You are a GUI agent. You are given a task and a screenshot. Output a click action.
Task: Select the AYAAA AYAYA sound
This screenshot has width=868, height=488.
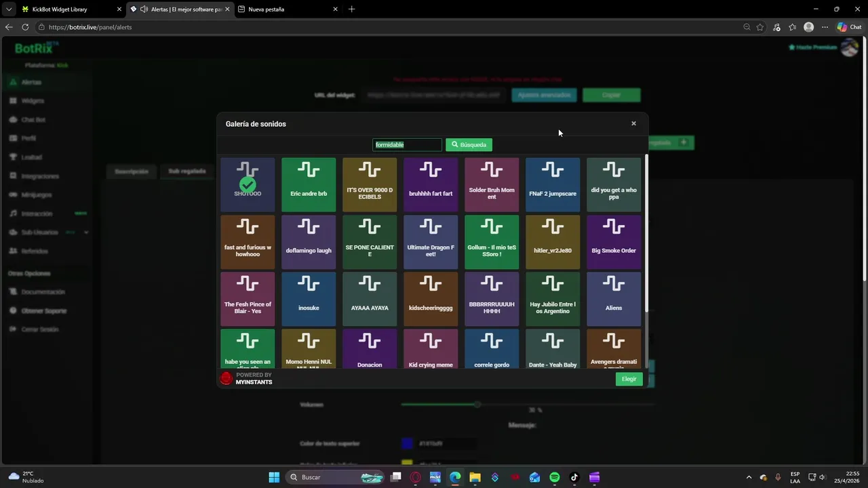pyautogui.click(x=370, y=299)
